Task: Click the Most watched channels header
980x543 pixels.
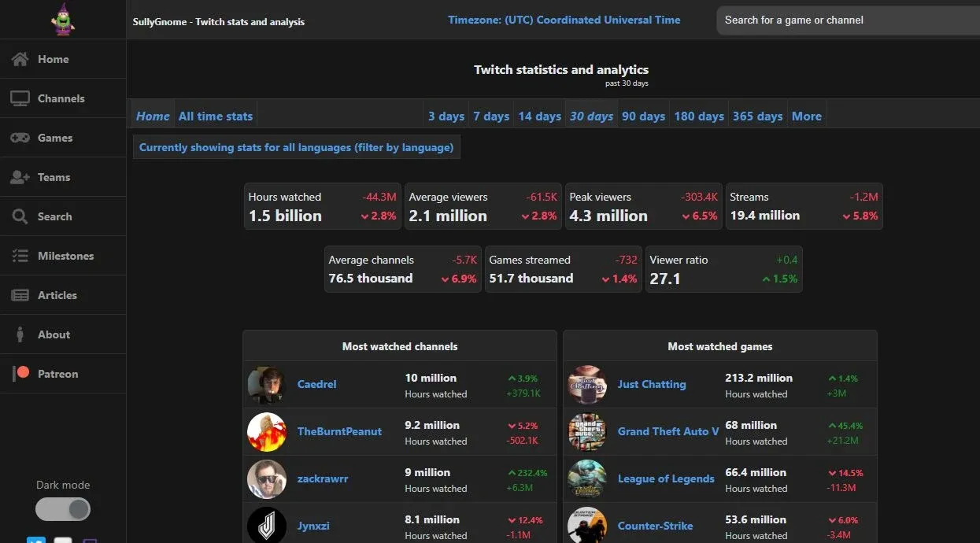Action: tap(400, 346)
